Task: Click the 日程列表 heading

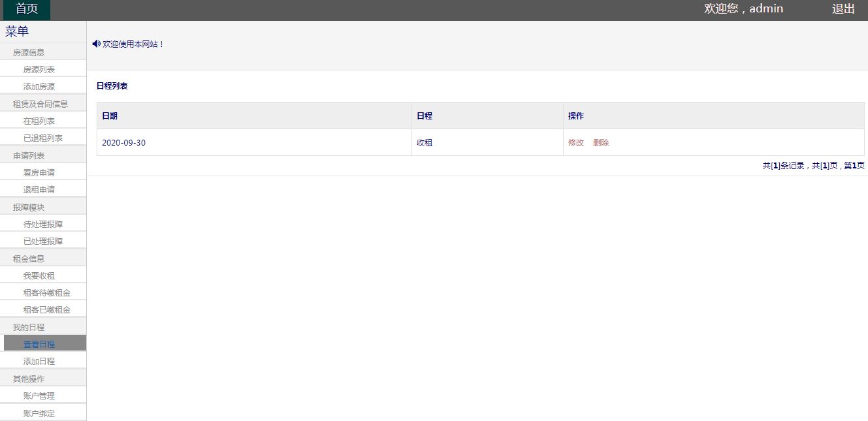Action: pos(112,86)
